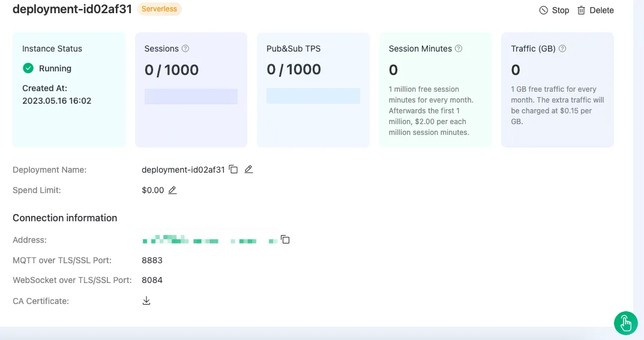644x340 pixels.
Task: Click the Stop deployment button
Action: pyautogui.click(x=553, y=10)
